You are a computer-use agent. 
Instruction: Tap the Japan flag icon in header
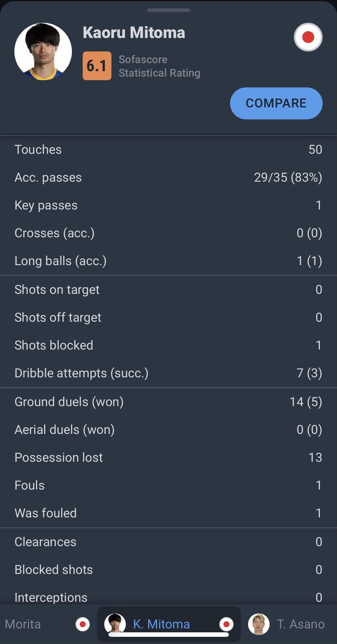point(308,37)
